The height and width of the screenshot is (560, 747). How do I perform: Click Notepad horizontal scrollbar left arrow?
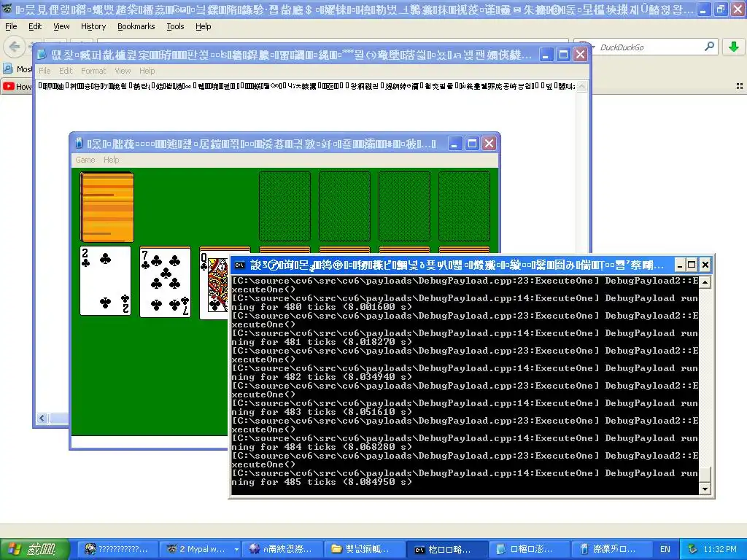point(42,418)
